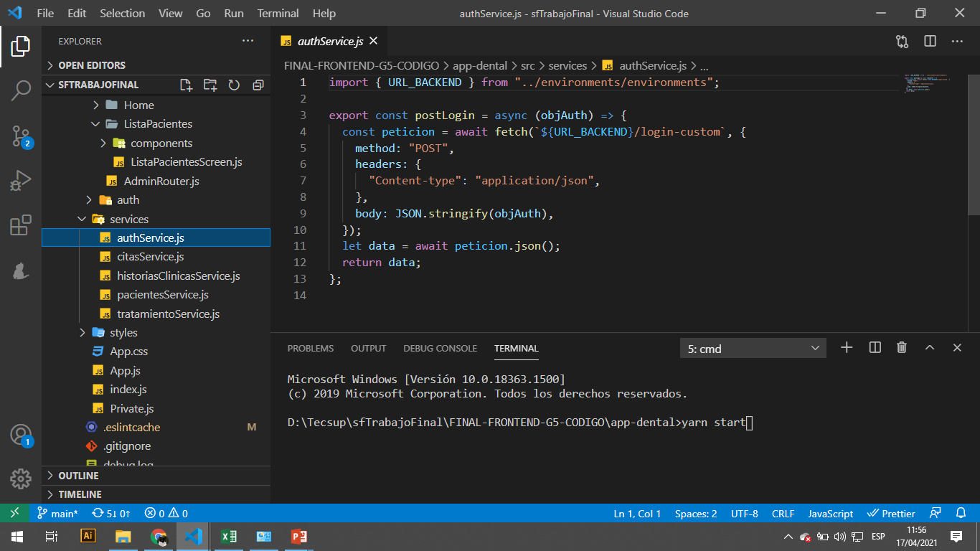Open the Run and Debug view

(x=19, y=180)
